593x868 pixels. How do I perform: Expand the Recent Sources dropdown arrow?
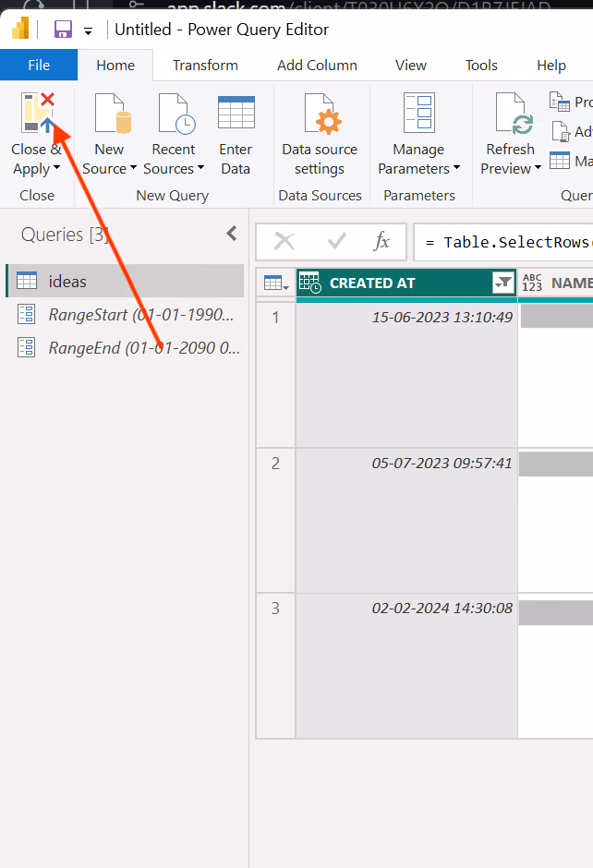click(x=200, y=168)
